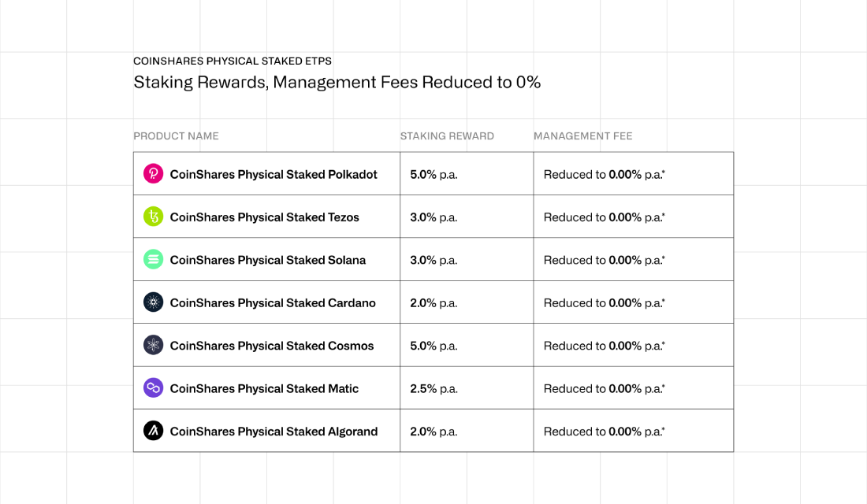Click the purple Matic logo icon
Viewport: 867px width, 504px height.
153,388
